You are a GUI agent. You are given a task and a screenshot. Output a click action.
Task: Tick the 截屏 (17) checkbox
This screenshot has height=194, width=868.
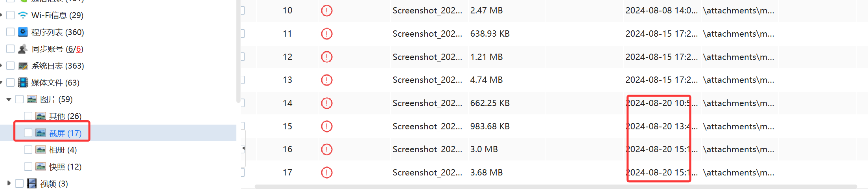(28, 133)
